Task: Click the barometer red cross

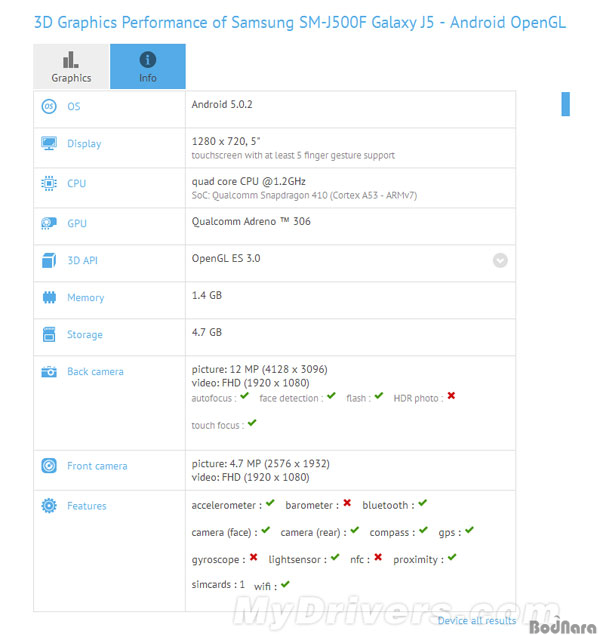Action: [347, 503]
